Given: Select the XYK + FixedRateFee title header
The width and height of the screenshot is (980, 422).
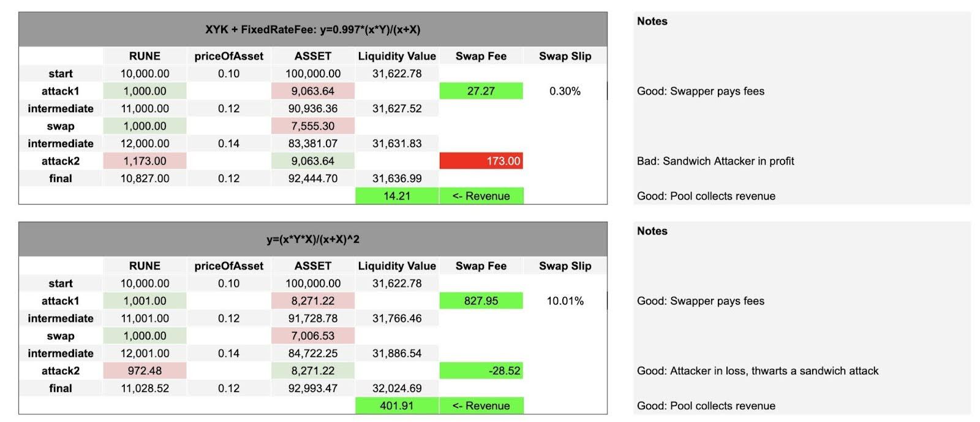Looking at the screenshot, I should (313, 29).
